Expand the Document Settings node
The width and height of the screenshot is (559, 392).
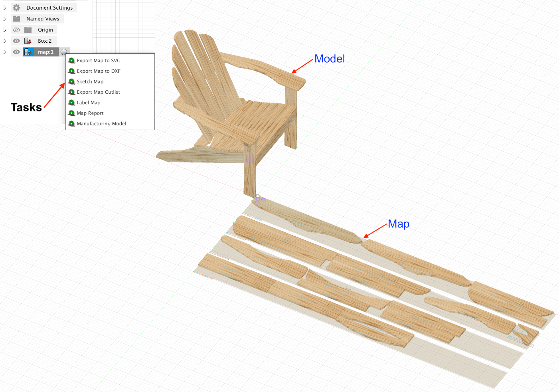click(x=5, y=8)
